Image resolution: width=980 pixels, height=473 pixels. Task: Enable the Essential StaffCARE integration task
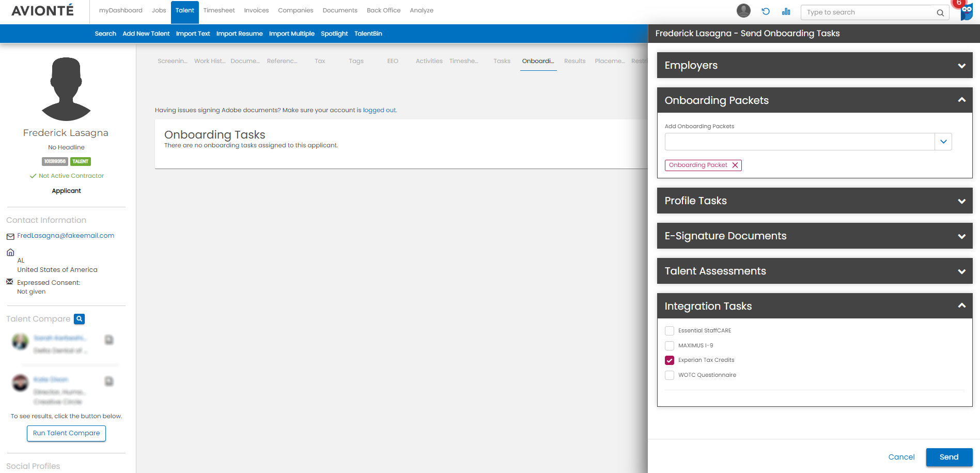pyautogui.click(x=670, y=331)
